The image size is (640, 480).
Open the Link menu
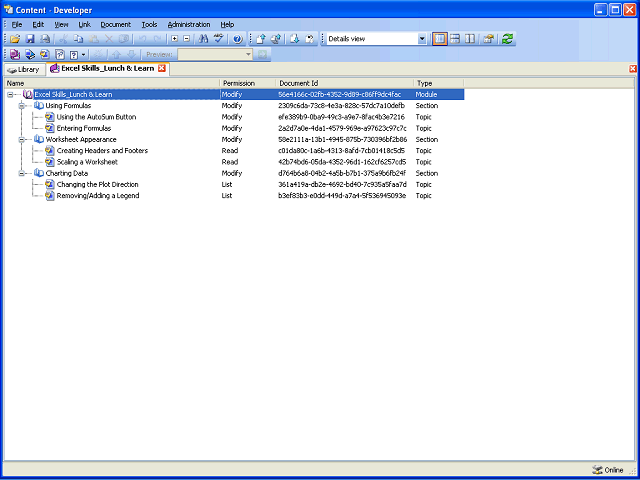[x=84, y=24]
